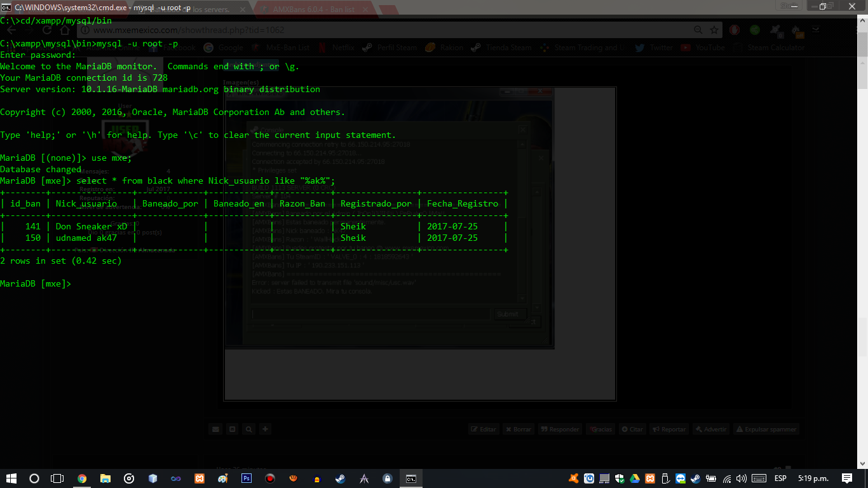
Task: Click the forum post envelope icon
Action: pyautogui.click(x=215, y=429)
